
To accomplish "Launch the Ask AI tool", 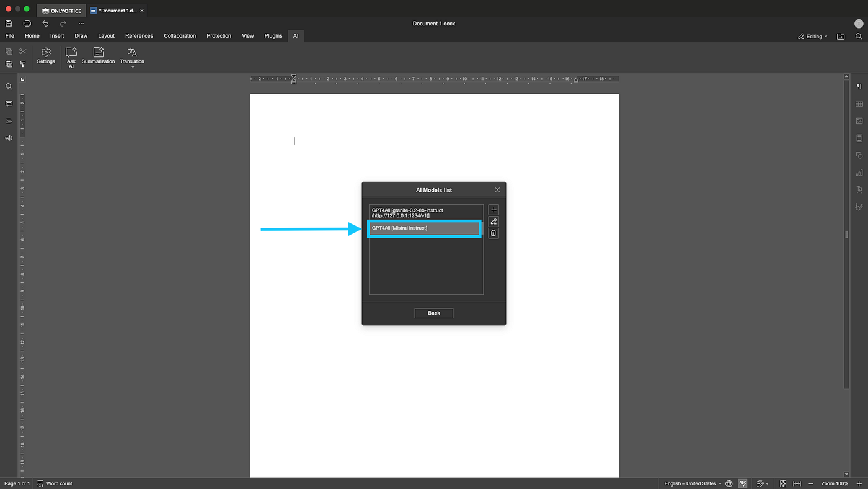I will click(71, 58).
